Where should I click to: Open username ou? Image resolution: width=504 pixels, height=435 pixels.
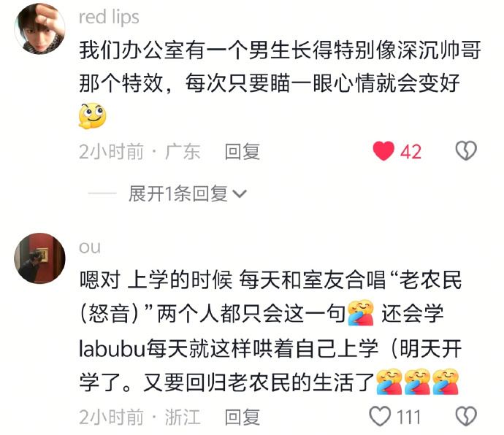(90, 247)
